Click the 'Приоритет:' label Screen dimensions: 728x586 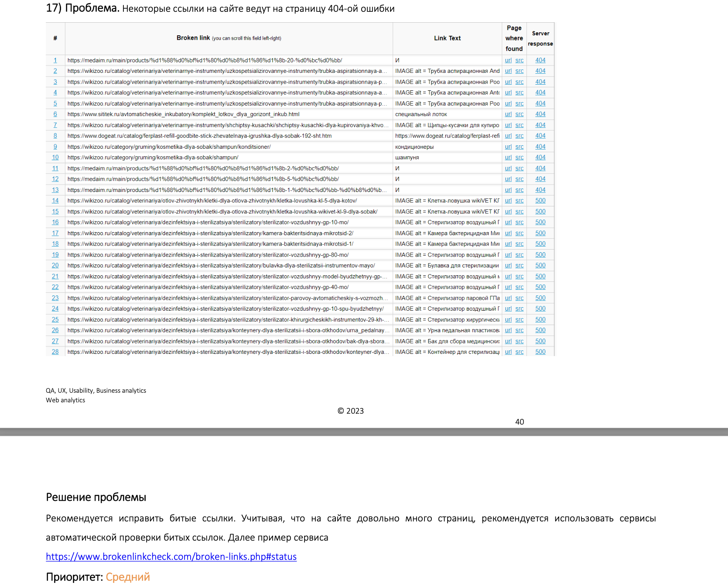coord(75,577)
